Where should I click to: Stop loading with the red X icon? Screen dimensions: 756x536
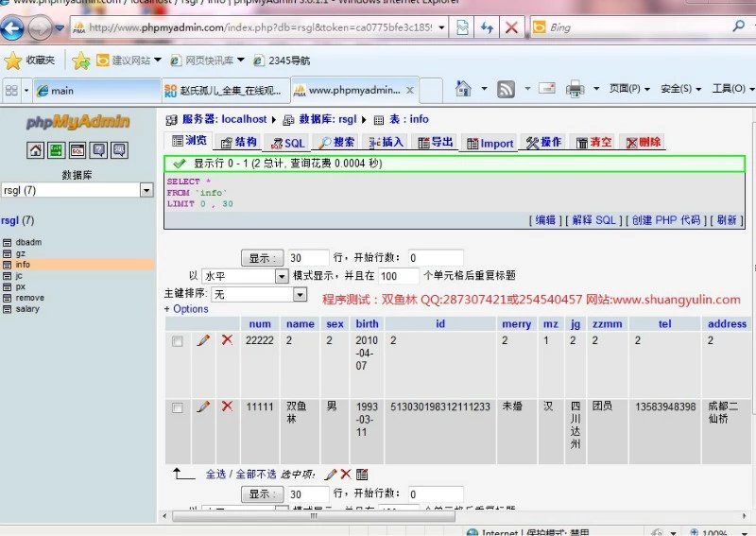(511, 27)
